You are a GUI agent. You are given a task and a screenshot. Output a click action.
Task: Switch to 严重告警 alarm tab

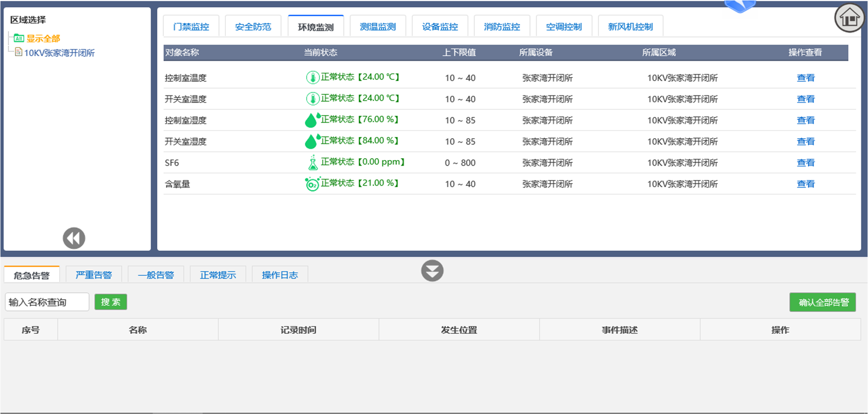tap(94, 275)
